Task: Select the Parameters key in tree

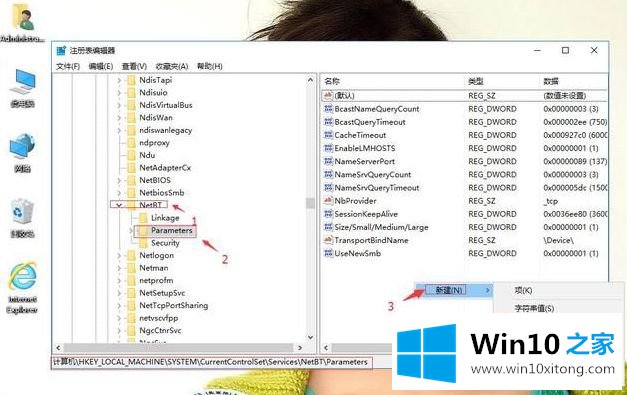Action: coord(172,230)
